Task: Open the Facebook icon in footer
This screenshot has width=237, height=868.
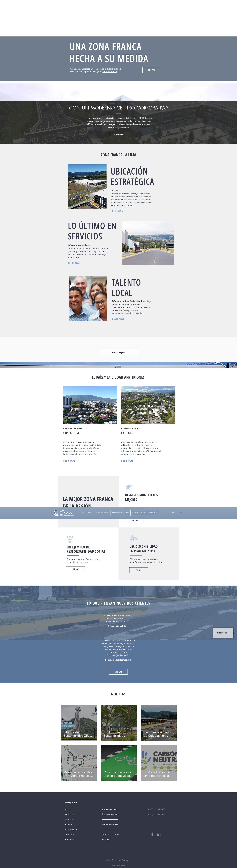Action: [152, 834]
